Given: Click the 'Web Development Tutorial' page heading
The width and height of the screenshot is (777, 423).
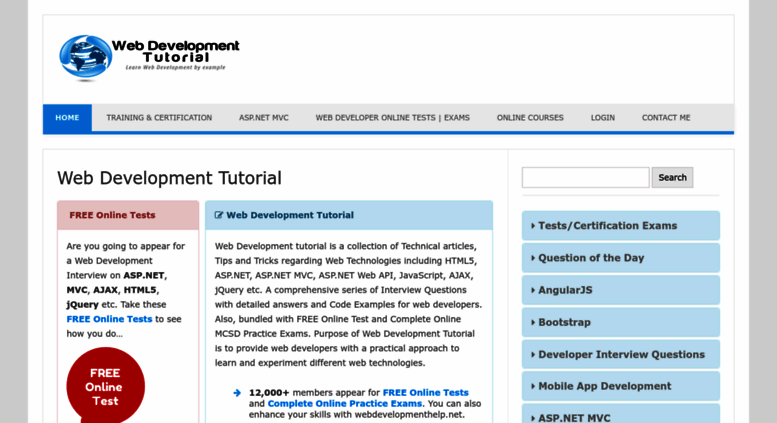Looking at the screenshot, I should pos(169,178).
